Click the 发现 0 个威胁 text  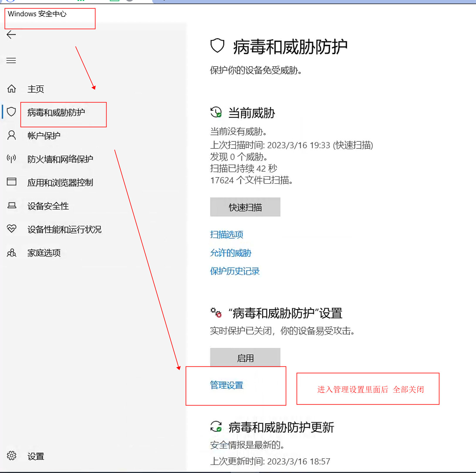pos(239,157)
